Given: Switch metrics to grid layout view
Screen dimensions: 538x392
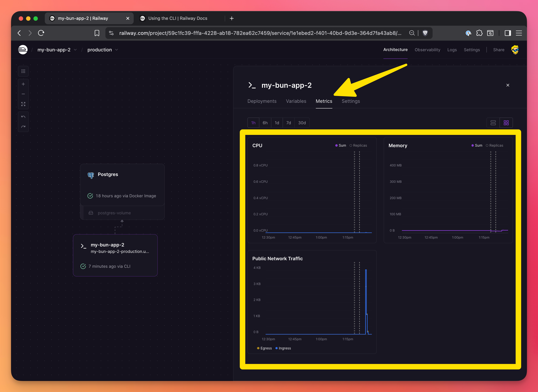Looking at the screenshot, I should 506,123.
